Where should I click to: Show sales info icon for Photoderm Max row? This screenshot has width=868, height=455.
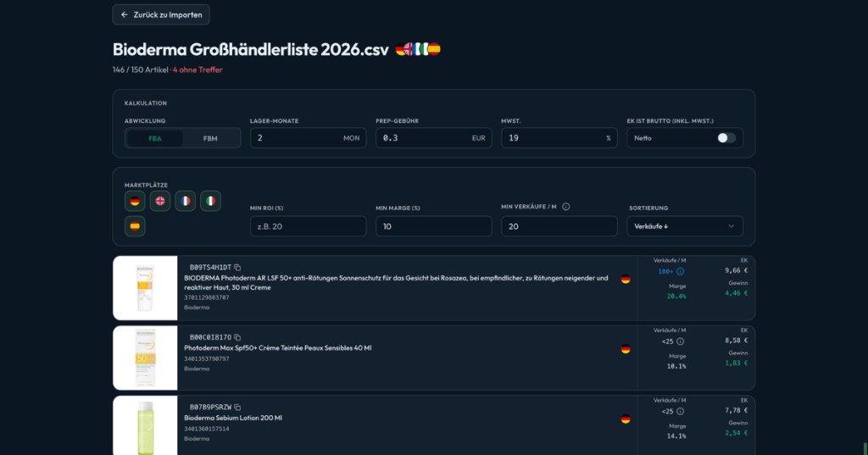tap(681, 341)
